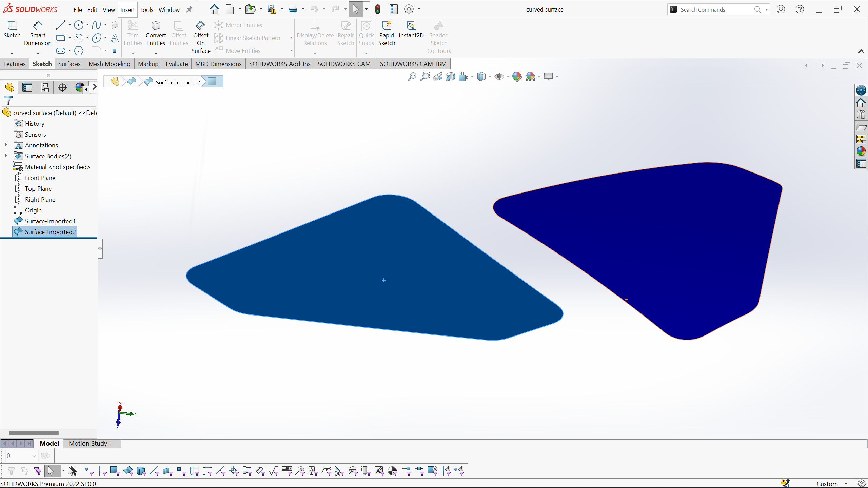This screenshot has height=488, width=868.
Task: Click the Zoom to Fit icon
Action: (412, 77)
